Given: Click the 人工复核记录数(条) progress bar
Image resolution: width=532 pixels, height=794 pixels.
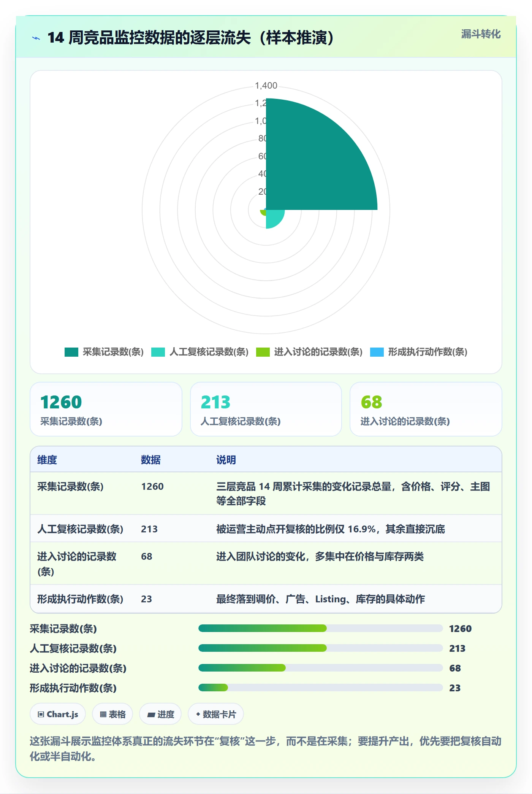Looking at the screenshot, I should click(320, 648).
